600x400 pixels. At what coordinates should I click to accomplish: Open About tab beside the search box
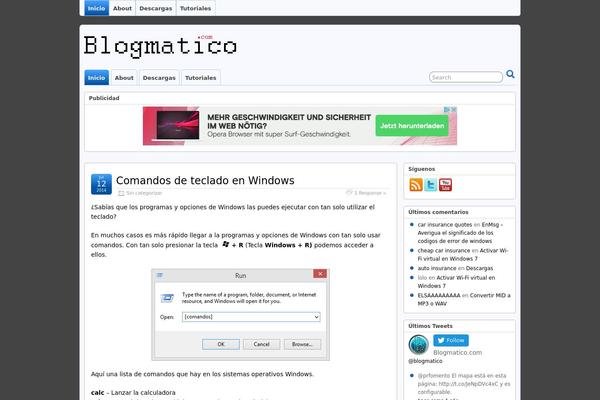point(124,78)
